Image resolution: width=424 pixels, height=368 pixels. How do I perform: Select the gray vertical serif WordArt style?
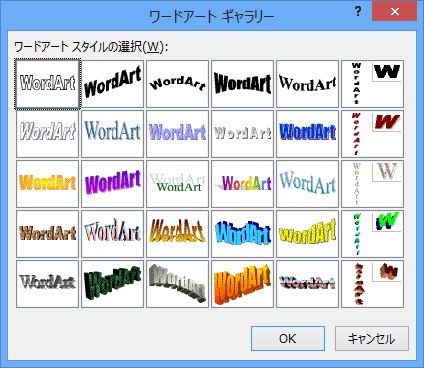[x=372, y=184]
